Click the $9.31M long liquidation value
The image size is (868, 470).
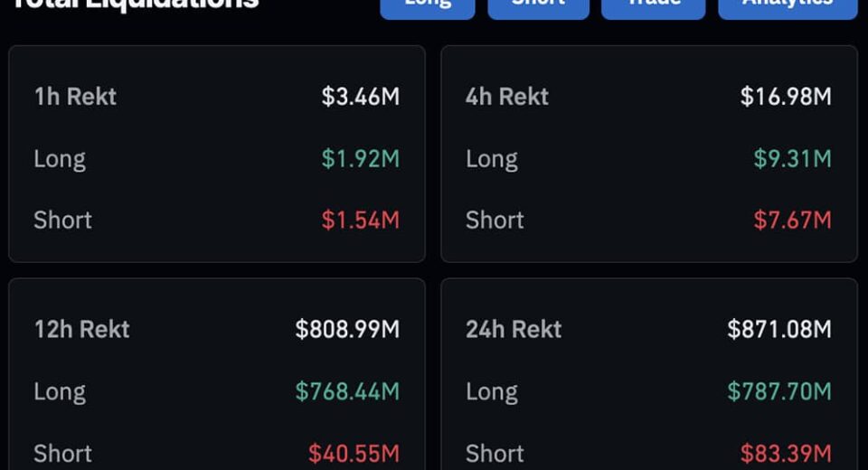tap(792, 159)
